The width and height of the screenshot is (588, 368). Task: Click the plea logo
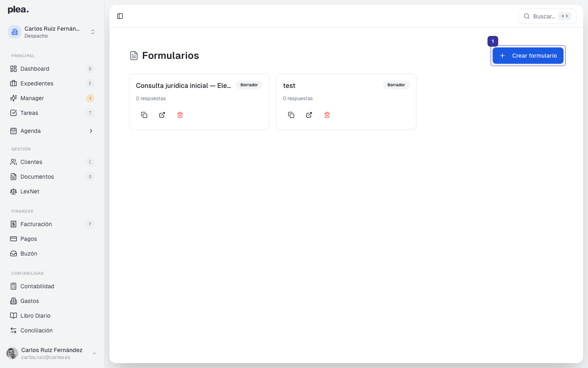pos(18,10)
